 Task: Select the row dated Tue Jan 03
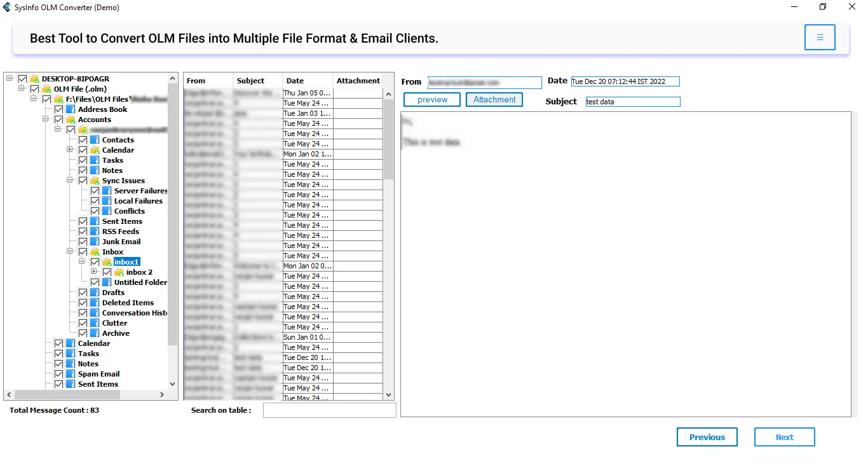(x=284, y=113)
